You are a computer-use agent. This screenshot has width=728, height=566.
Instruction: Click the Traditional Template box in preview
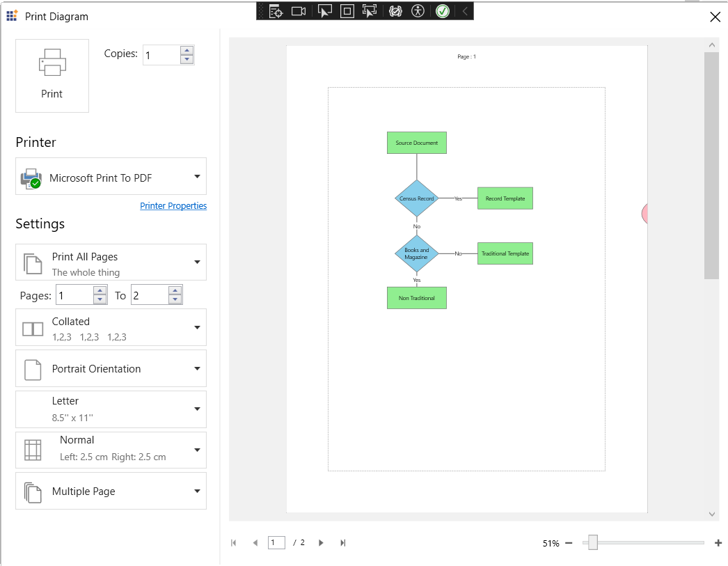(x=505, y=253)
